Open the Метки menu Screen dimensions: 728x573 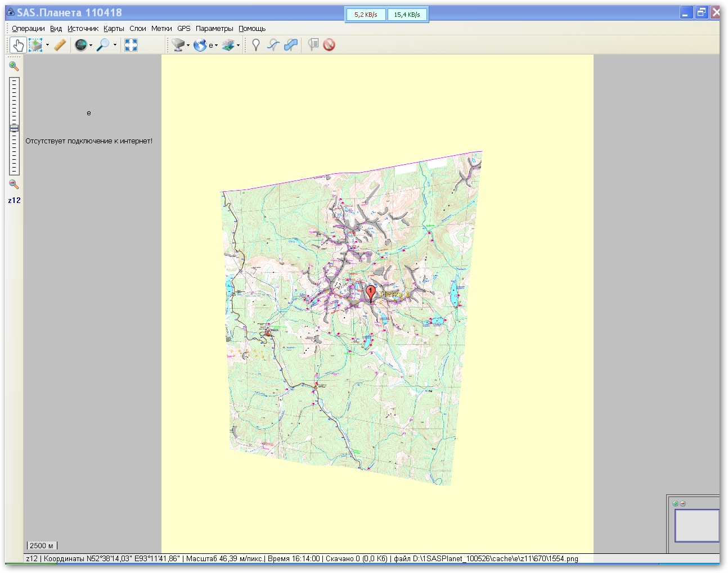pos(161,29)
